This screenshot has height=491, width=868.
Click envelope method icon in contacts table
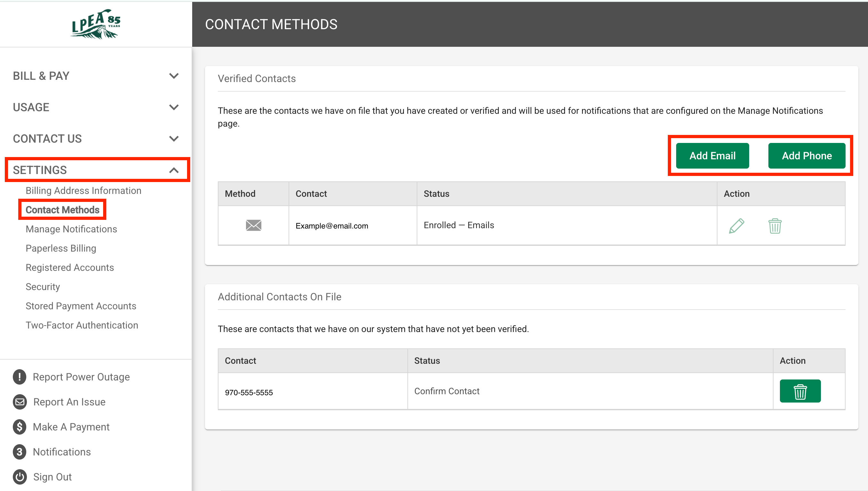coord(253,225)
